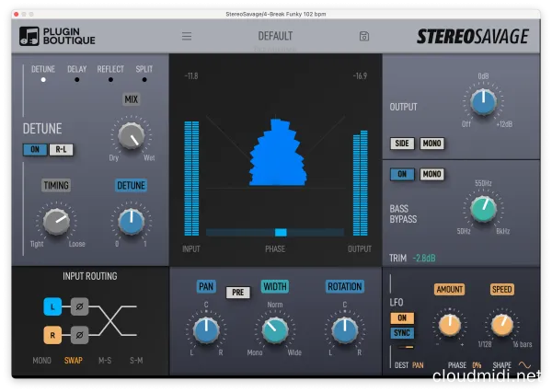Image resolution: width=552 pixels, height=392 pixels.
Task: Click the LFO SPEED label
Action: click(x=501, y=290)
